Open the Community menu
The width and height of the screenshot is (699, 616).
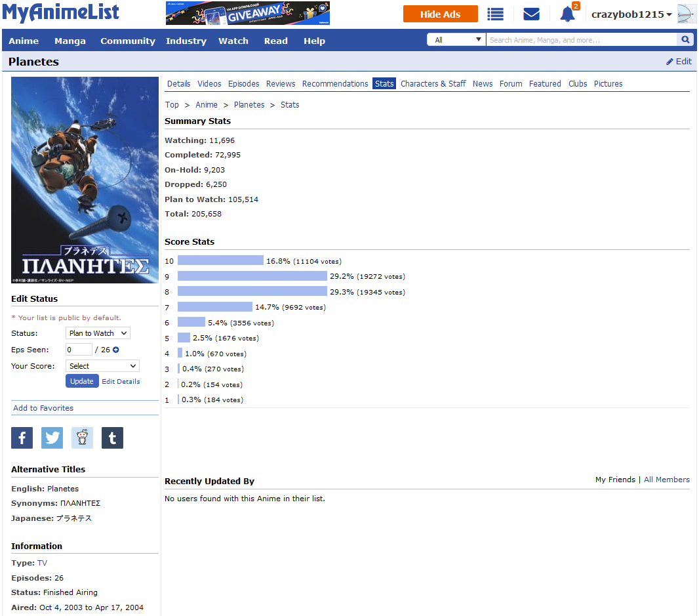click(x=128, y=41)
